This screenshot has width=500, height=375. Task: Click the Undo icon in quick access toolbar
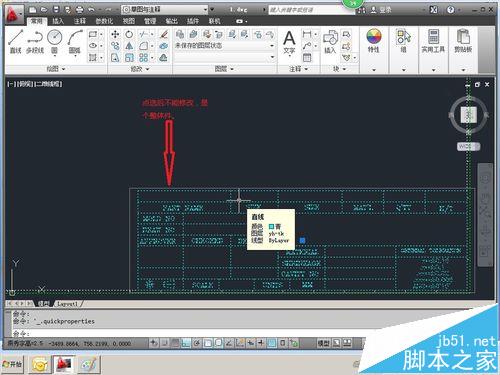click(91, 10)
